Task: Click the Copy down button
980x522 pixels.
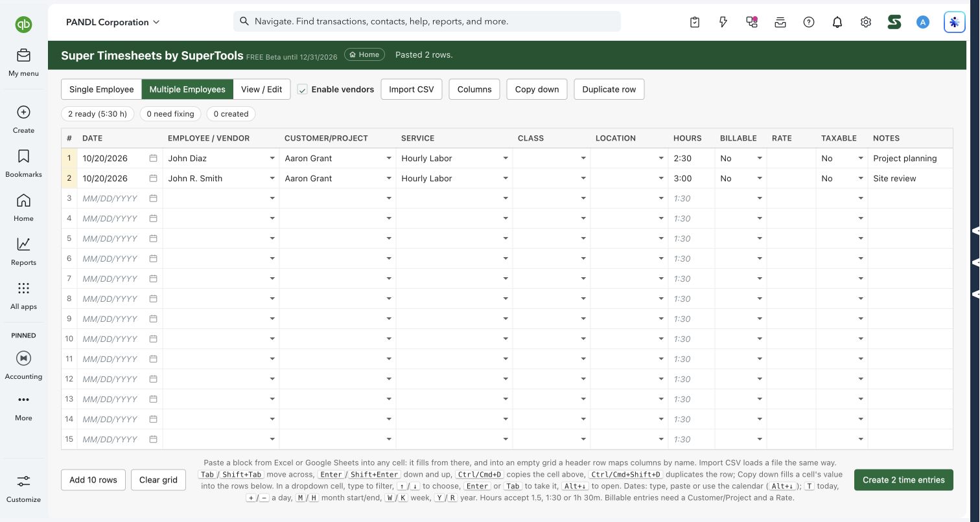Action: 537,89
